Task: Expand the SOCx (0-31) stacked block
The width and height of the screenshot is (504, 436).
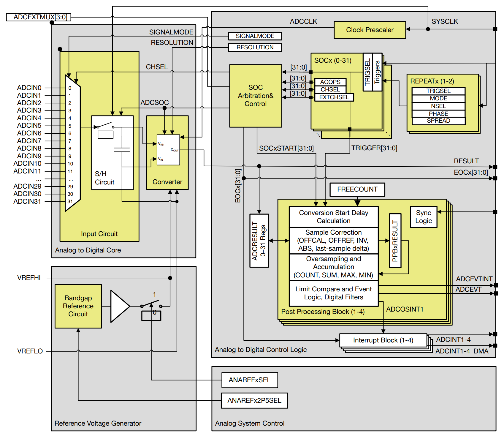Action: [x=332, y=60]
